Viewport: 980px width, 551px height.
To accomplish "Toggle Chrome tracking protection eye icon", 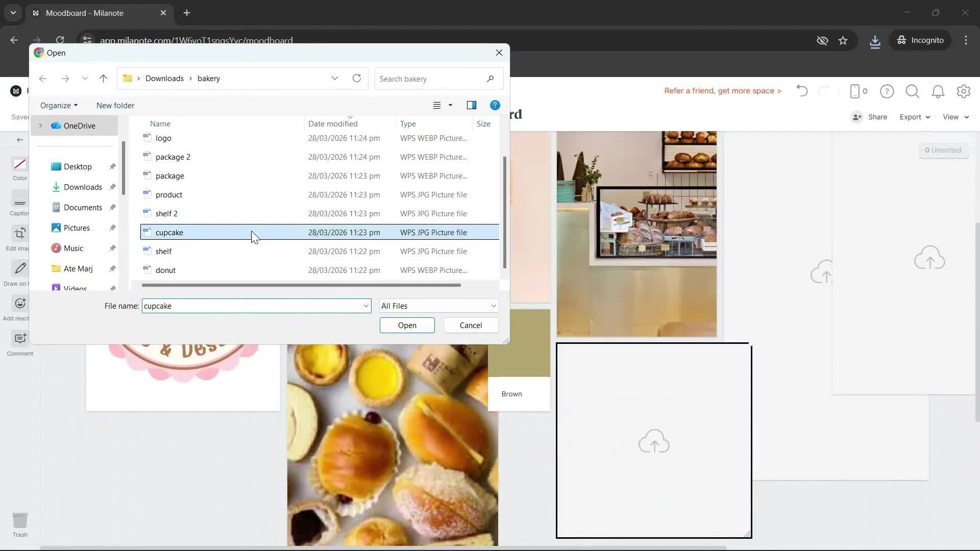I will (x=822, y=40).
